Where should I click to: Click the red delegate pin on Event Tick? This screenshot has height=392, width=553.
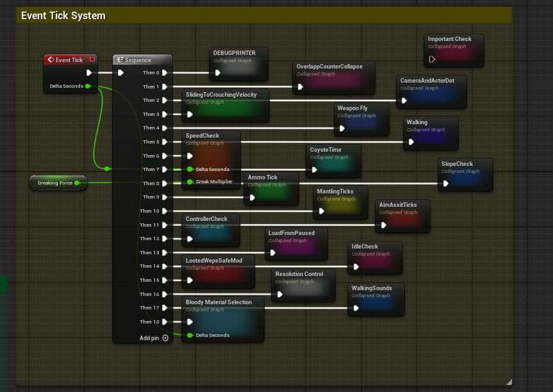(92, 60)
